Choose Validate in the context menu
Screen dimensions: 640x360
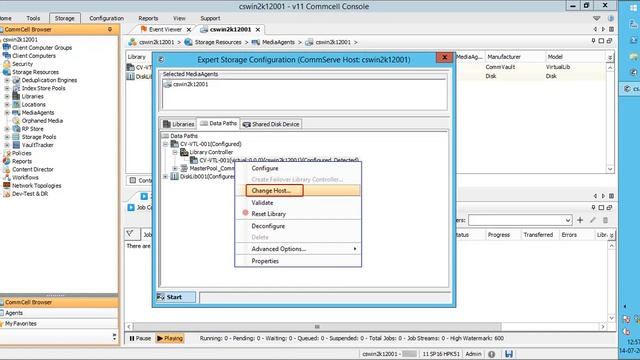(x=262, y=202)
